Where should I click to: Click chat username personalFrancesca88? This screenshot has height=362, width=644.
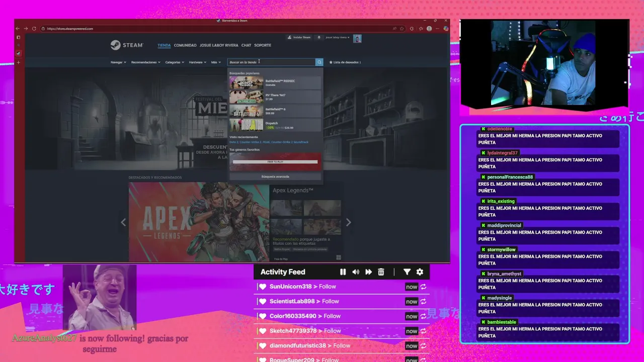click(x=510, y=177)
